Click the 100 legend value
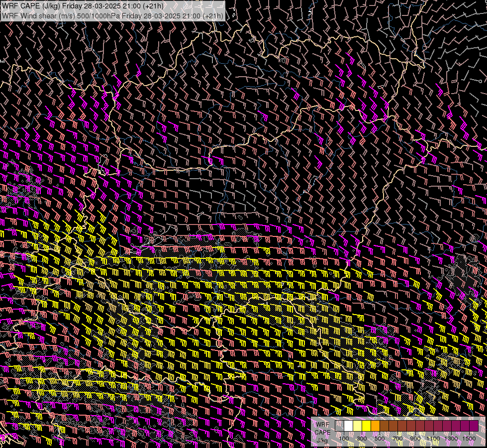The image size is (487, 448). tap(344, 439)
